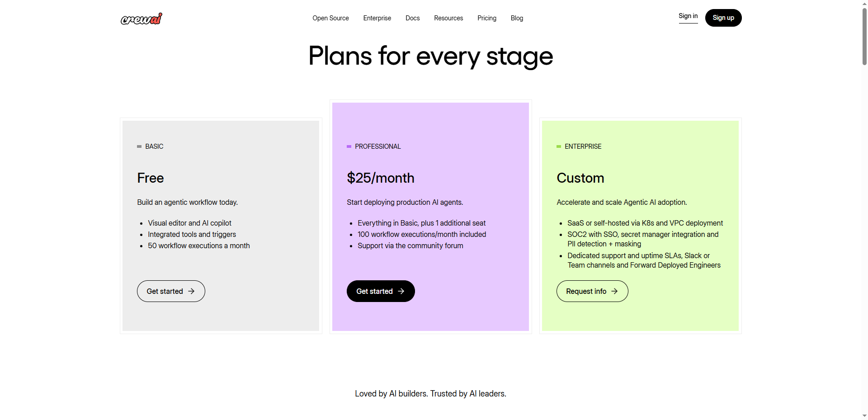The width and height of the screenshot is (868, 420).
Task: Open the Enterprise nav item
Action: 377,18
